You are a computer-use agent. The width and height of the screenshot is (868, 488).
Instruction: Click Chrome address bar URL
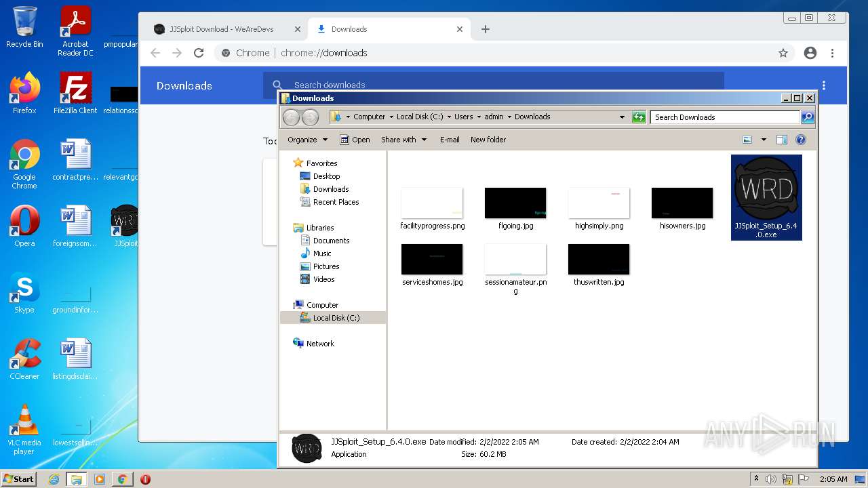coord(324,53)
